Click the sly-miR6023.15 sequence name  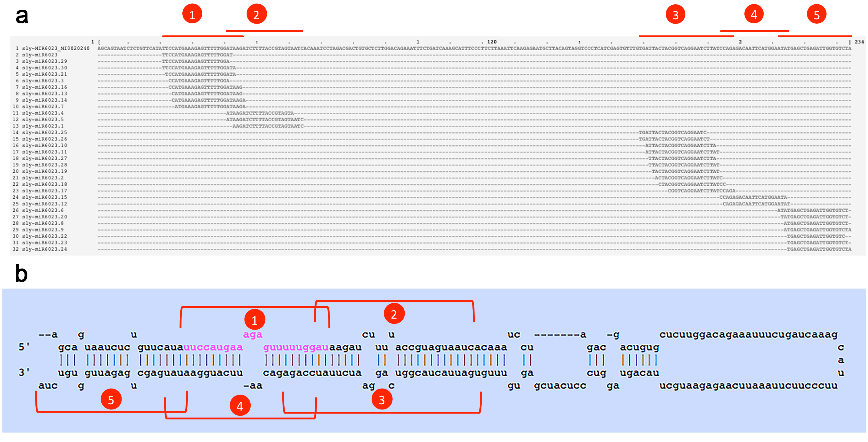[45, 197]
